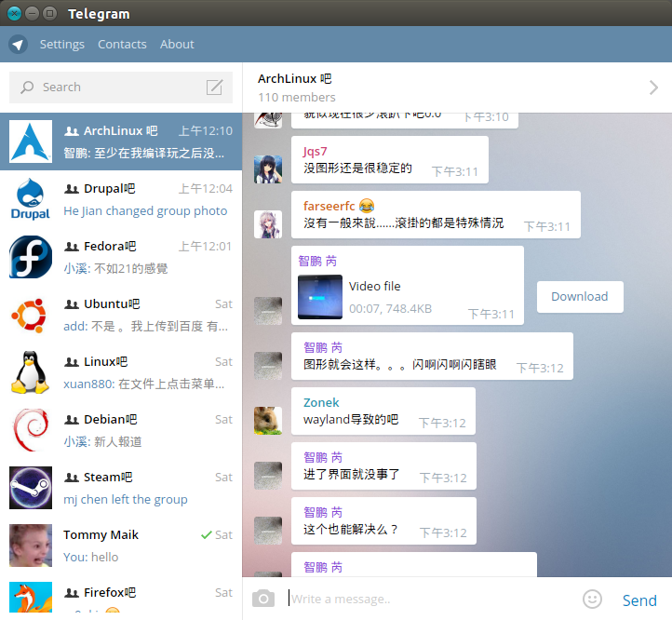Screen dimensions: 672x620
Task: Click Zonek's rabbit avatar
Action: [x=268, y=421]
